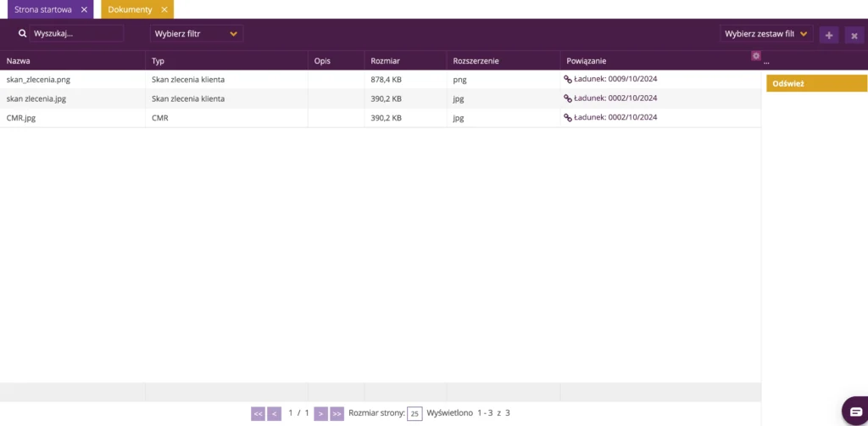
Task: Go to first page button
Action: tap(258, 414)
